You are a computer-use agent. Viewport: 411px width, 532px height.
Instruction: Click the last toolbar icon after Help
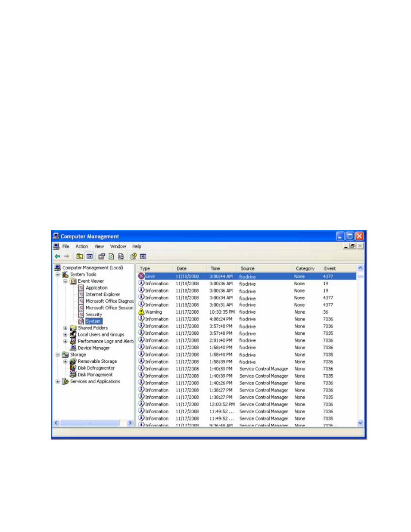click(x=143, y=256)
